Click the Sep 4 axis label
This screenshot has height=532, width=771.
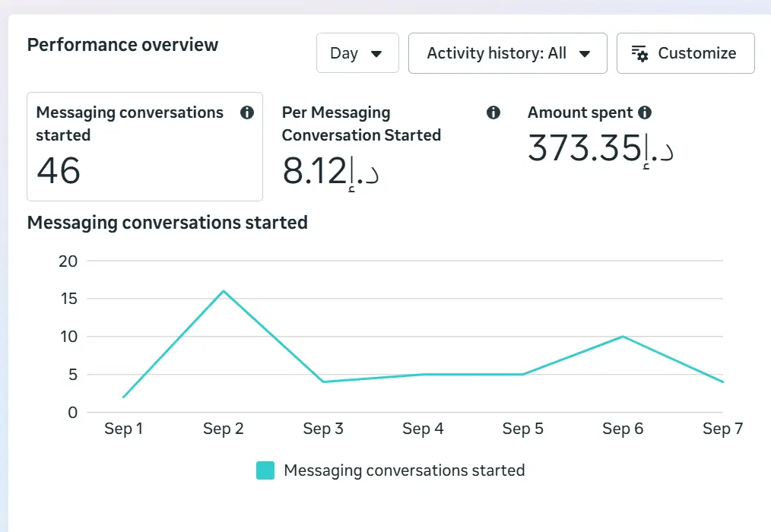click(423, 428)
